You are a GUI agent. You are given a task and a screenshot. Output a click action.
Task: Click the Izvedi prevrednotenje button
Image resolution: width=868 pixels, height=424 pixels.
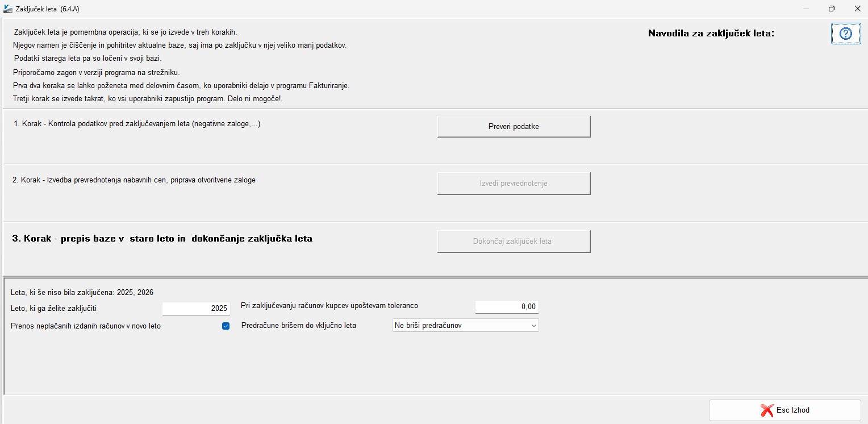pos(514,184)
